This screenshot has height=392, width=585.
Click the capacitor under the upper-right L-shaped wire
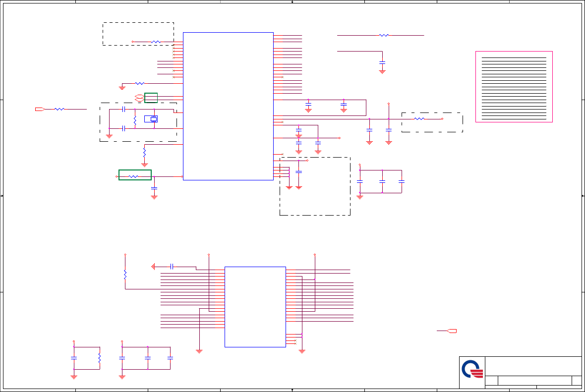pyautogui.click(x=382, y=62)
